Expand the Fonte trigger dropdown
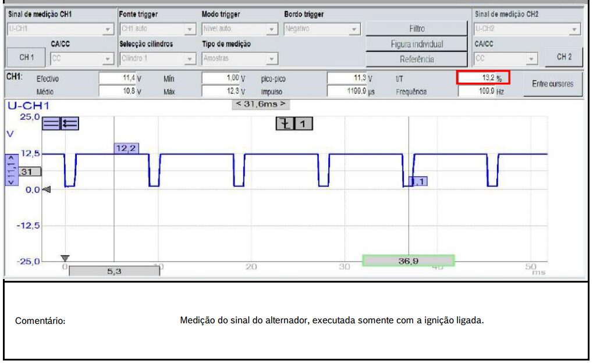Screen dimensions: 593x364 (157, 28)
